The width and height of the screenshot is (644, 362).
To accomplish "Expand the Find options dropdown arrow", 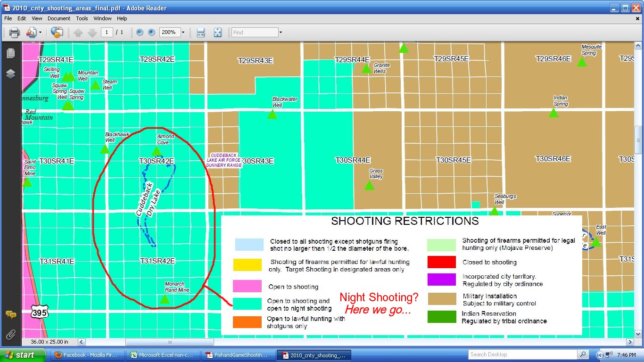I will [281, 33].
